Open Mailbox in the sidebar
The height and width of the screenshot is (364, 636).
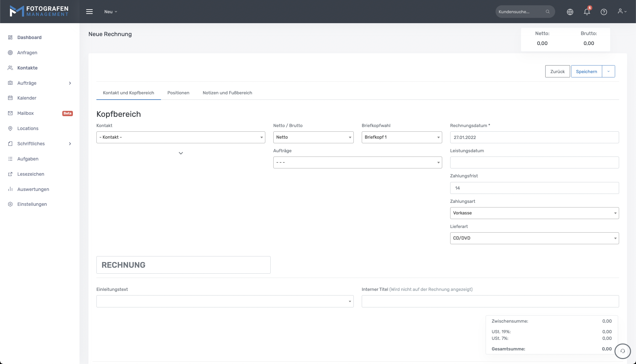[26, 113]
